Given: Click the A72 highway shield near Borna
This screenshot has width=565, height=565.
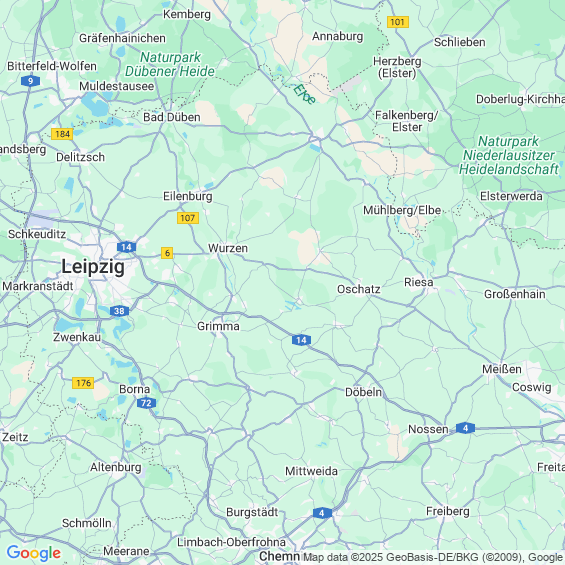Looking at the screenshot, I should coord(146,403).
